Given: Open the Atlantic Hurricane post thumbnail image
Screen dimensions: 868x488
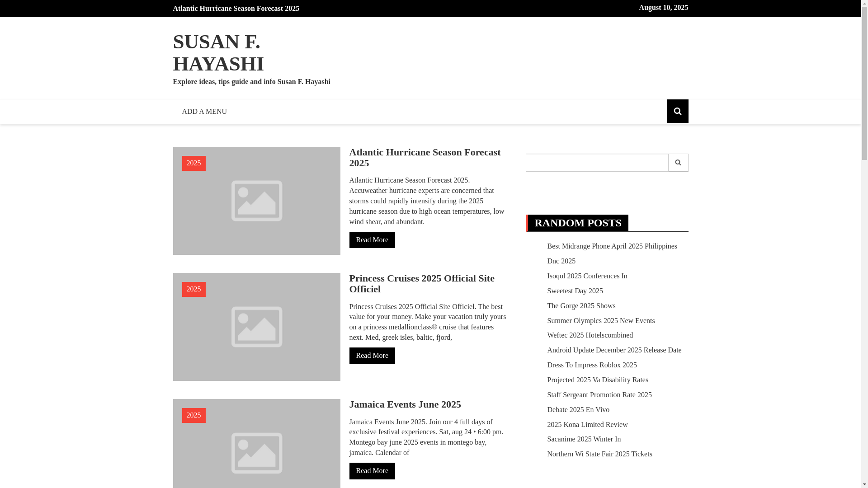Looking at the screenshot, I should [x=256, y=201].
